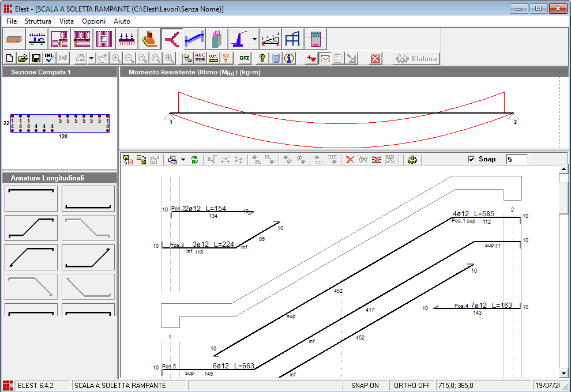The height and width of the screenshot is (392, 571).
Task: Select the staircase ramp structure icon
Action: click(171, 39)
